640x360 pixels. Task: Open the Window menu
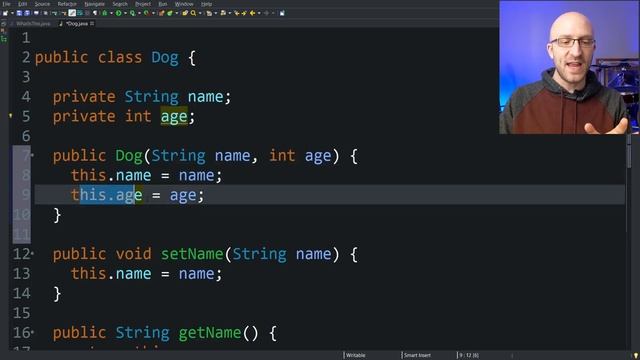click(184, 4)
